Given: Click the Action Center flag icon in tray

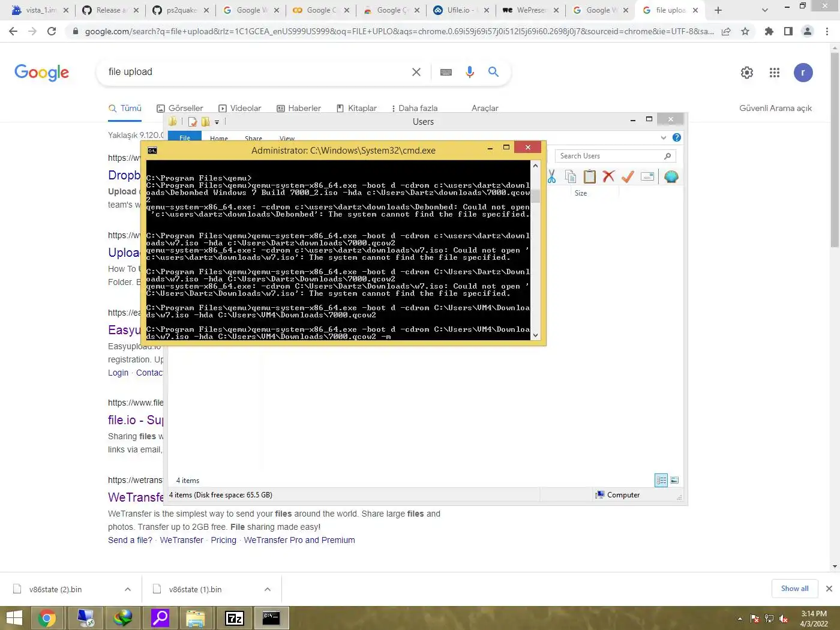Looking at the screenshot, I should (755, 619).
